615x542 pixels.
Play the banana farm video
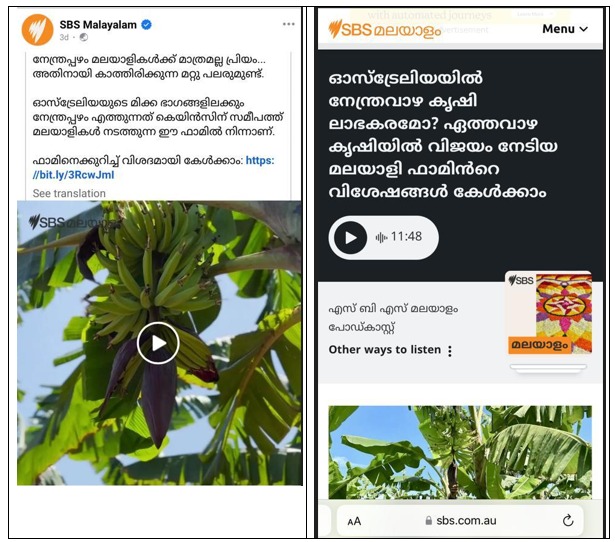(x=158, y=343)
